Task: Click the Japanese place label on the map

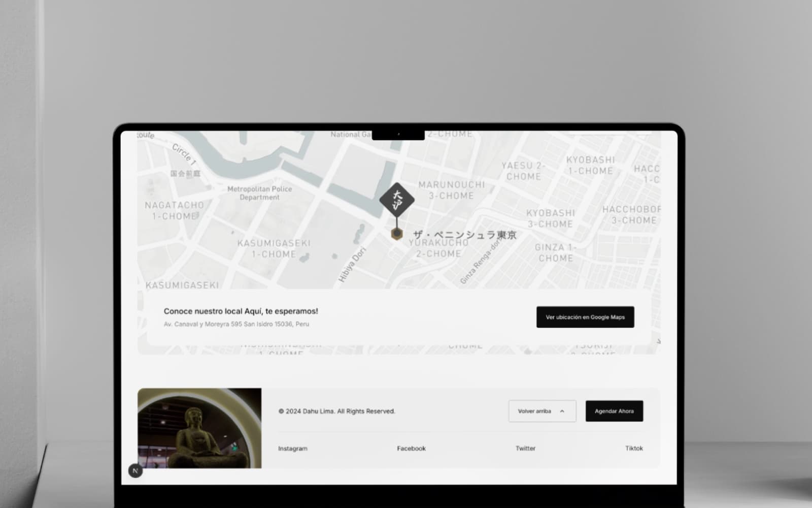Action: tap(464, 235)
